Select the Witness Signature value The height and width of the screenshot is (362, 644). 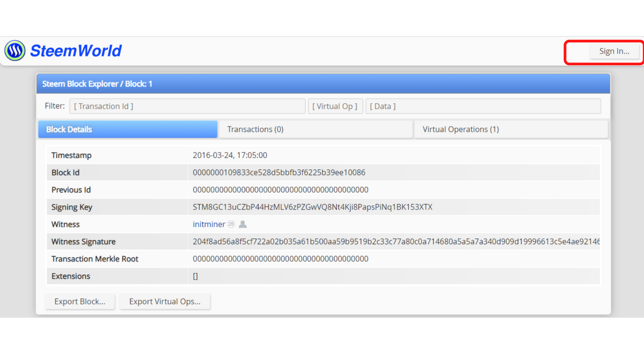tap(396, 241)
